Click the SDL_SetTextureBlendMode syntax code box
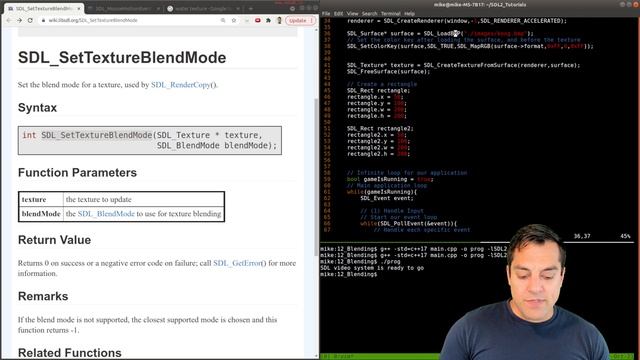 pyautogui.click(x=150, y=140)
